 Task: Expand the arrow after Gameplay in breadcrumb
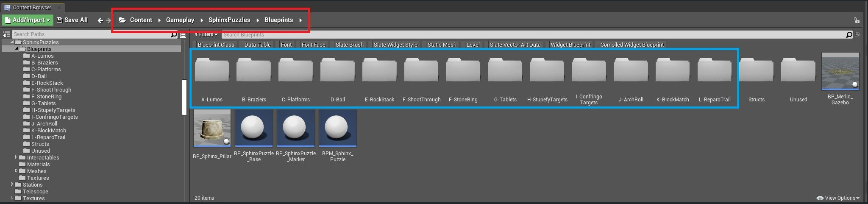click(201, 20)
